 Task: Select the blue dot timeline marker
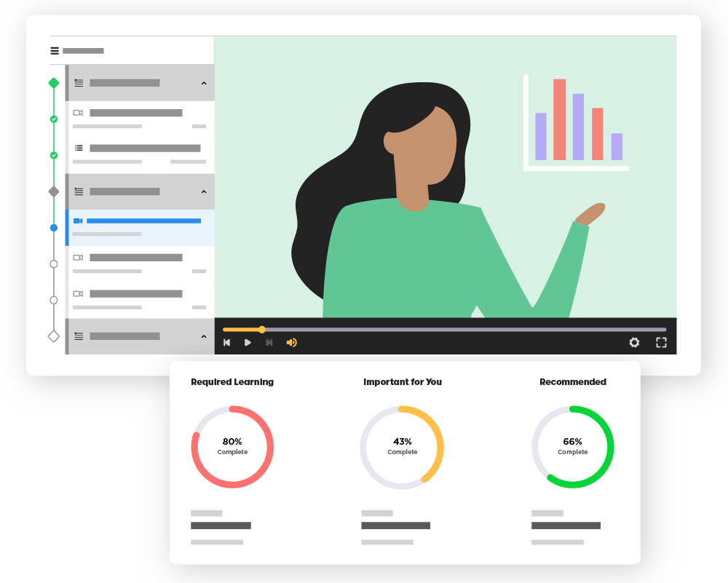coord(54,228)
